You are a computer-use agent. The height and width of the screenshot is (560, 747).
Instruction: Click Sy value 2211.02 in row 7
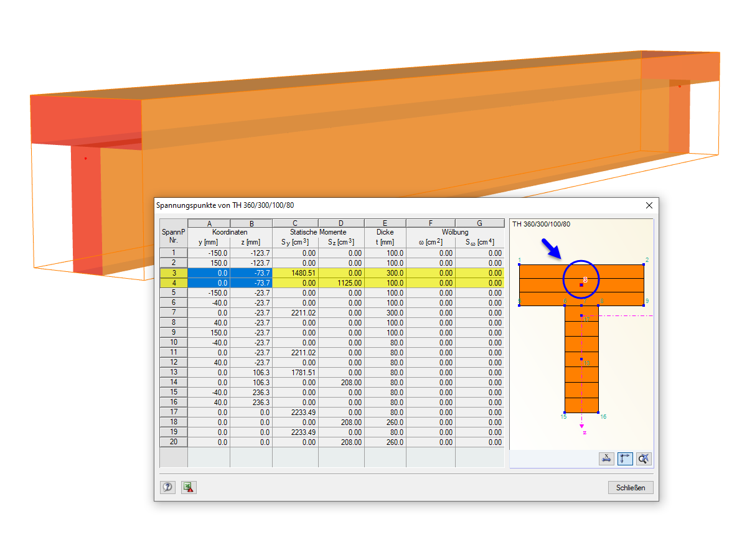point(296,313)
